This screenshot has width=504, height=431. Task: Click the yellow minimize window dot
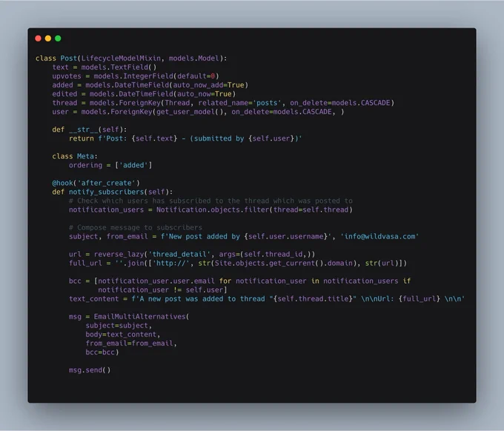pyautogui.click(x=48, y=39)
